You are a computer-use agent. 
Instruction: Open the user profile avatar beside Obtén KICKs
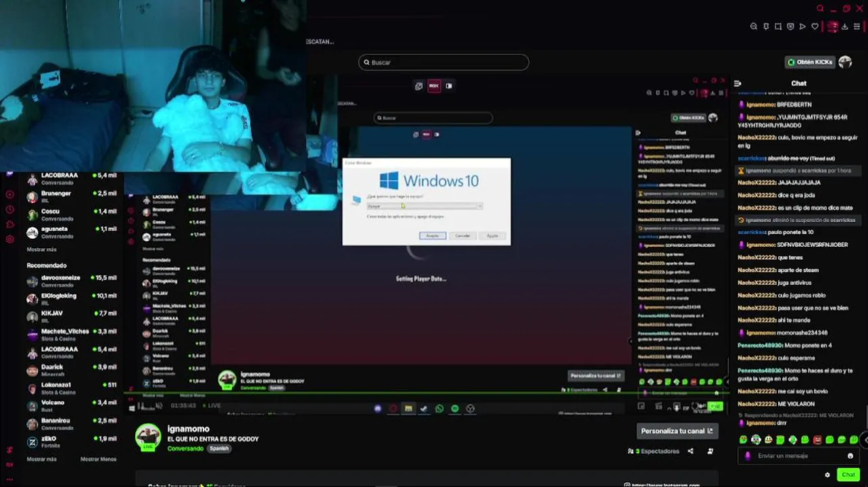pos(845,62)
